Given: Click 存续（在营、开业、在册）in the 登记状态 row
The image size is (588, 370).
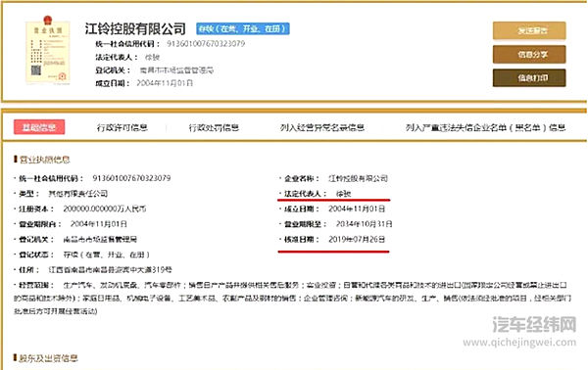Looking at the screenshot, I should [107, 254].
